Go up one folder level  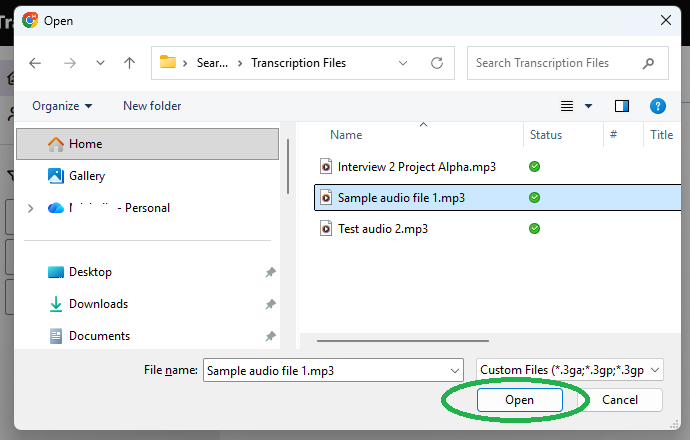click(x=129, y=63)
